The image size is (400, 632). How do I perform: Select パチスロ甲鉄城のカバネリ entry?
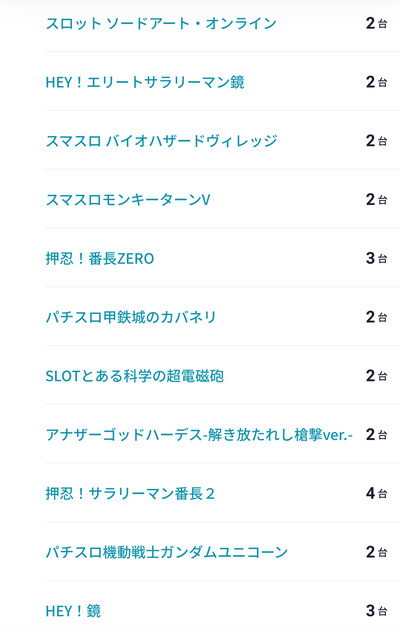point(131,317)
